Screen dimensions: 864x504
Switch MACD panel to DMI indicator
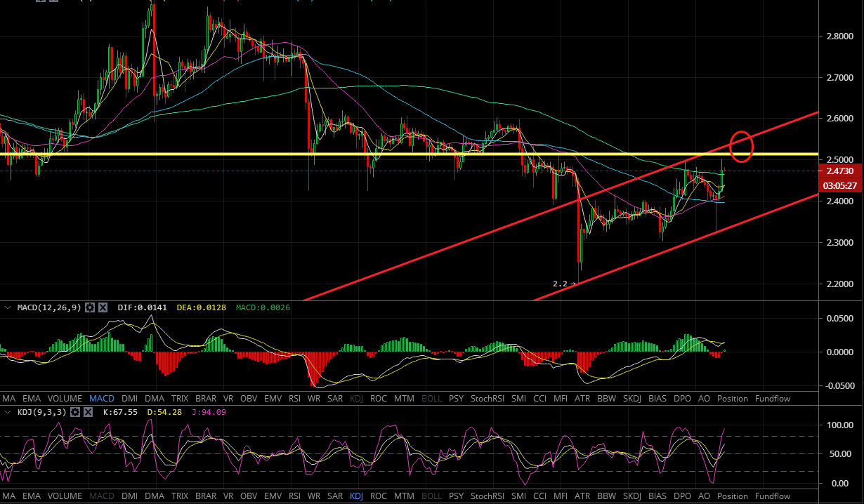pyautogui.click(x=131, y=398)
